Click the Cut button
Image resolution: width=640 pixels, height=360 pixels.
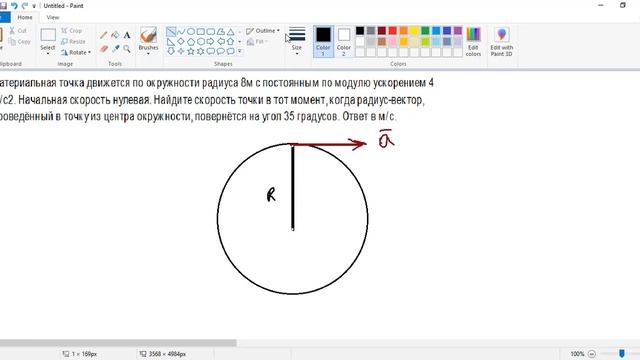tap(18, 31)
